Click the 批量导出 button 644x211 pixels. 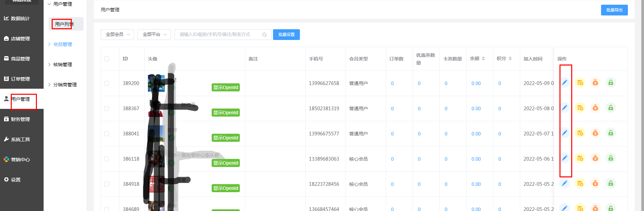tap(614, 10)
